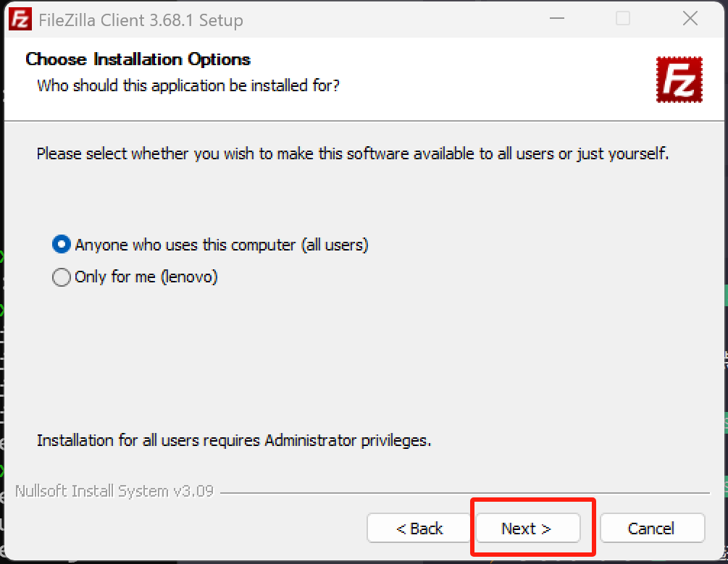The image size is (728, 564).
Task: Click the FileZilla stamp logo in header
Action: [x=679, y=80]
